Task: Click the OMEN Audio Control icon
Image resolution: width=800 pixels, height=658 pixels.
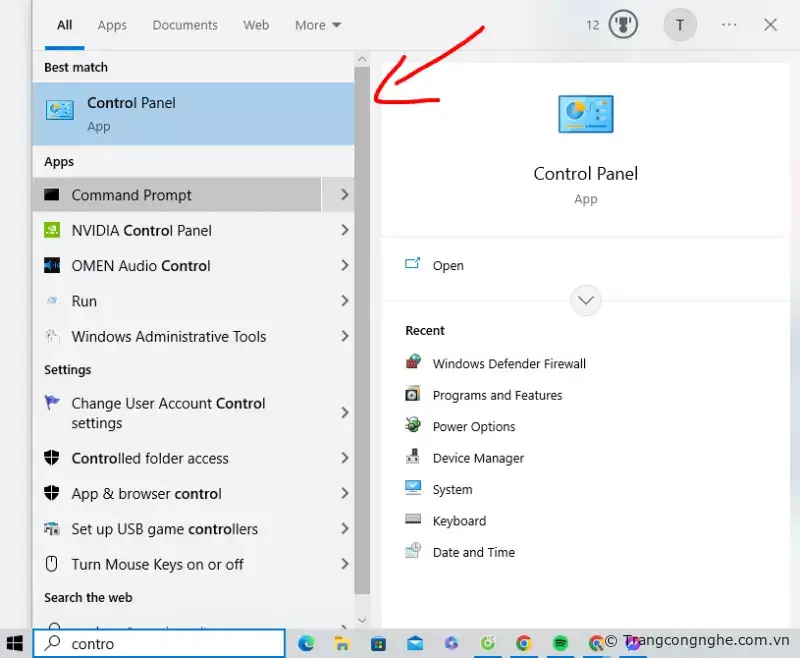Action: 52,266
